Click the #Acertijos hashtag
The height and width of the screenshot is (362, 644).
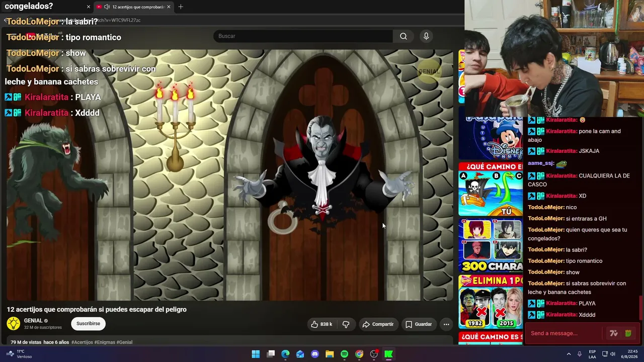[x=82, y=342]
